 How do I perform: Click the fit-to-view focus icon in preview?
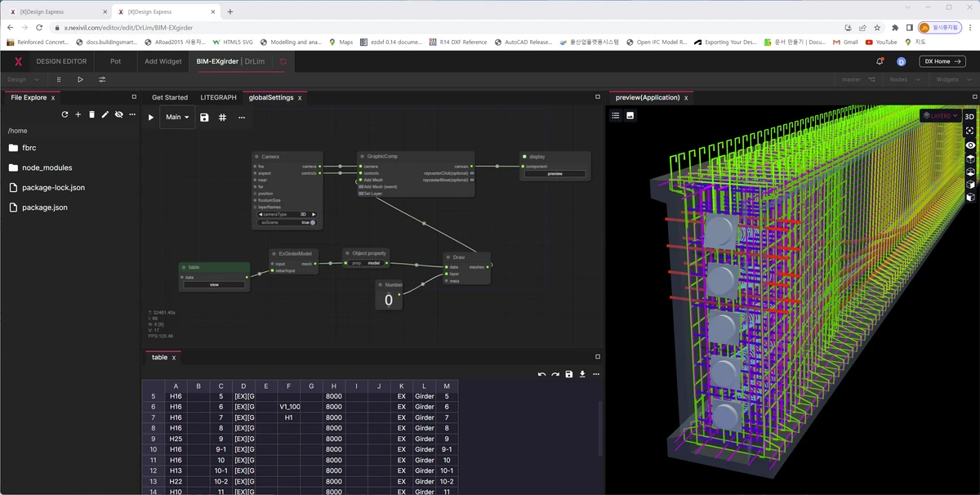pos(970,131)
